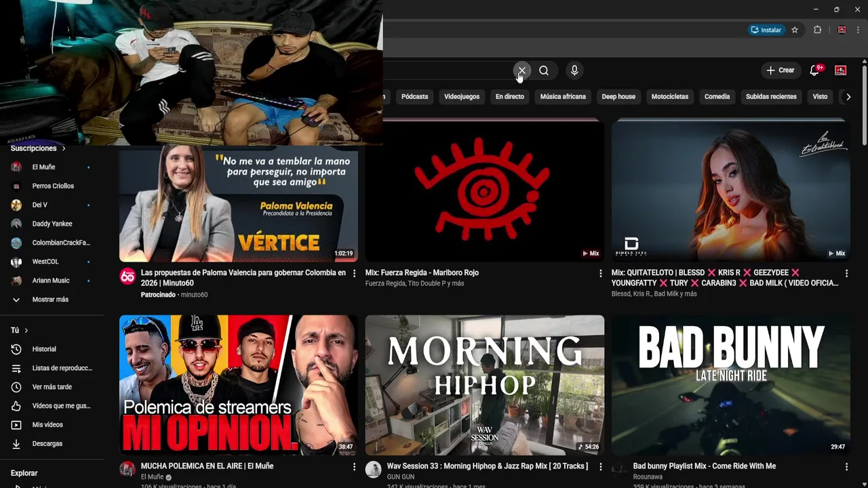The width and height of the screenshot is (868, 488).
Task: Select the Motocicletas filter chip
Action: click(670, 97)
